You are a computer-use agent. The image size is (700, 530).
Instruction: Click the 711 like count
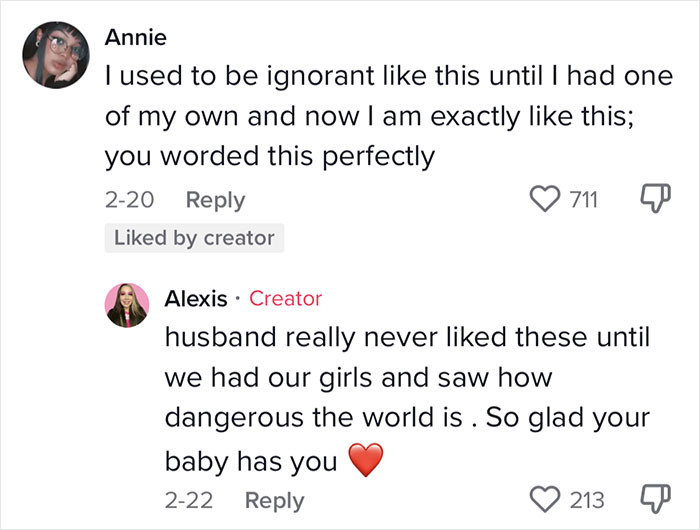582,200
